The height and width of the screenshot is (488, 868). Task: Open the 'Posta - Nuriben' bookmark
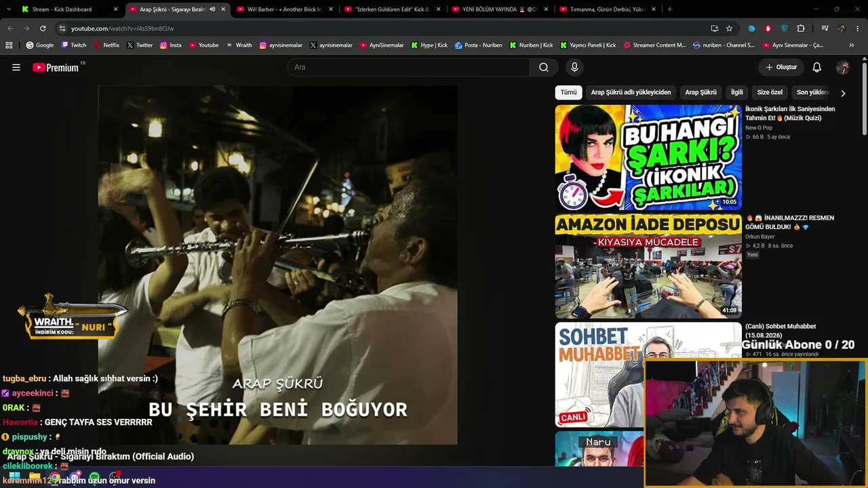coord(479,45)
